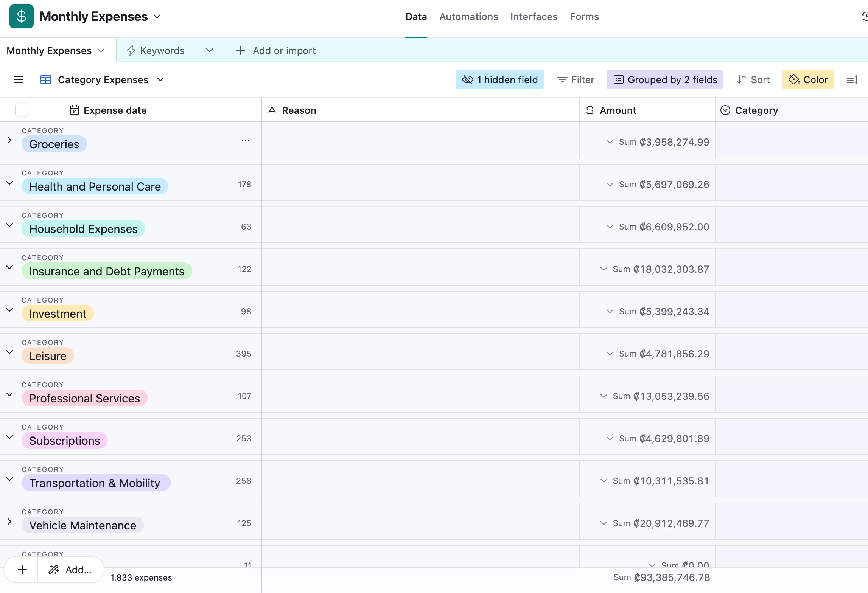Click Add or import table button
This screenshot has width=868, height=593.
click(276, 50)
